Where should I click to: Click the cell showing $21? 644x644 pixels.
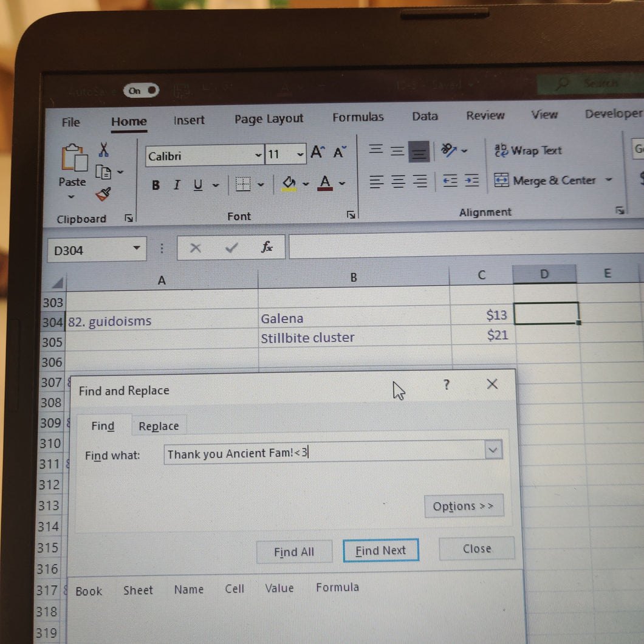[483, 335]
